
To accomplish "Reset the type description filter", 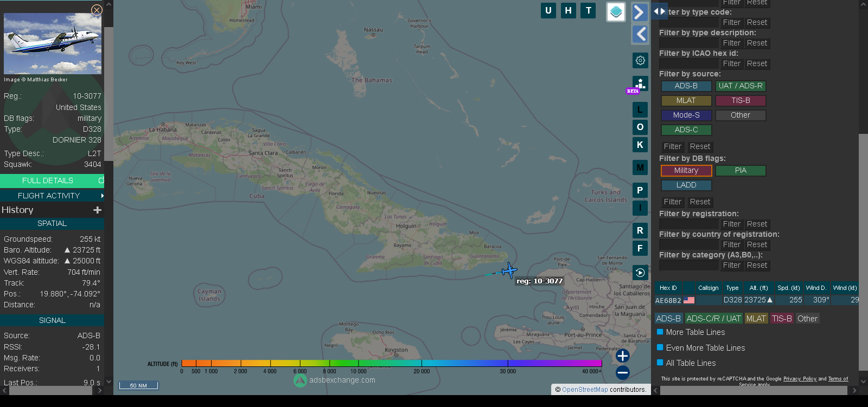I will (x=757, y=43).
